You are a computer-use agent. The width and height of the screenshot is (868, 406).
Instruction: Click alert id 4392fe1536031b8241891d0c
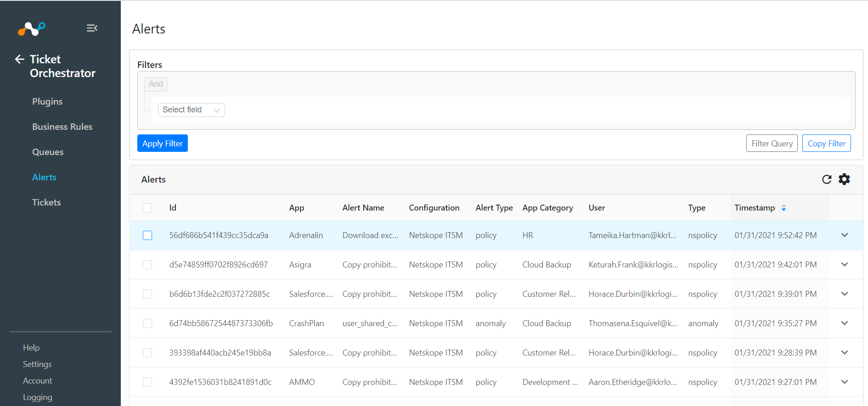pyautogui.click(x=220, y=382)
